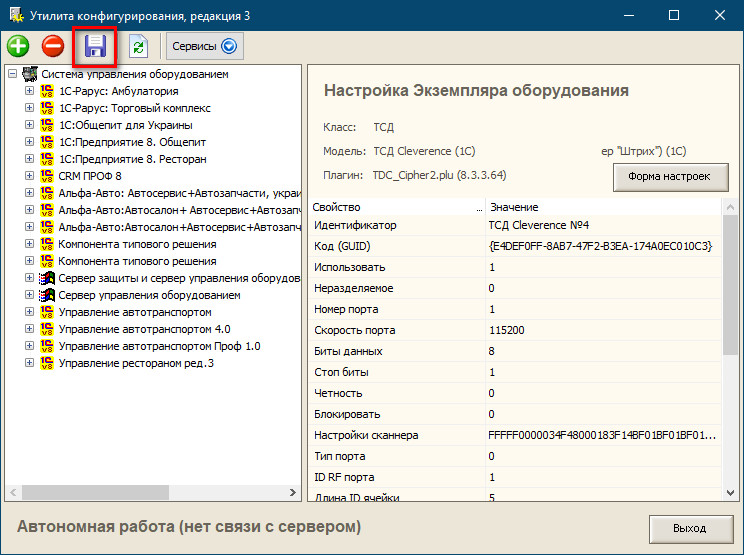Minimize the Утилита конфигурирования window
744x555 pixels.
point(629,15)
